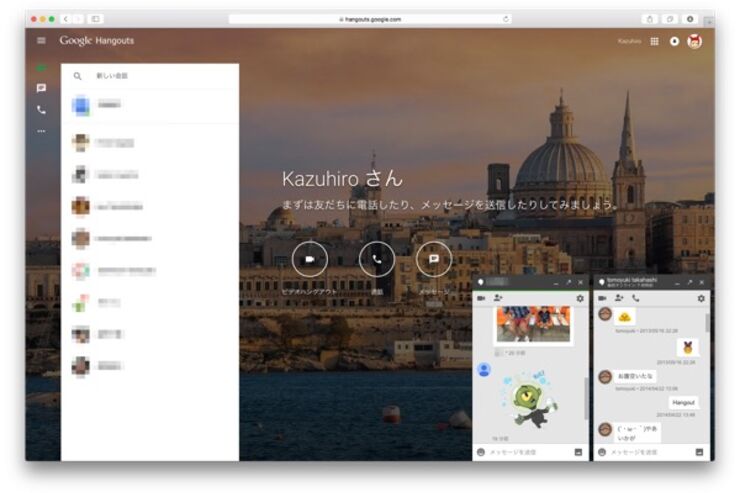
Task: Pop out the alien sticker chat window
Action: (568, 282)
